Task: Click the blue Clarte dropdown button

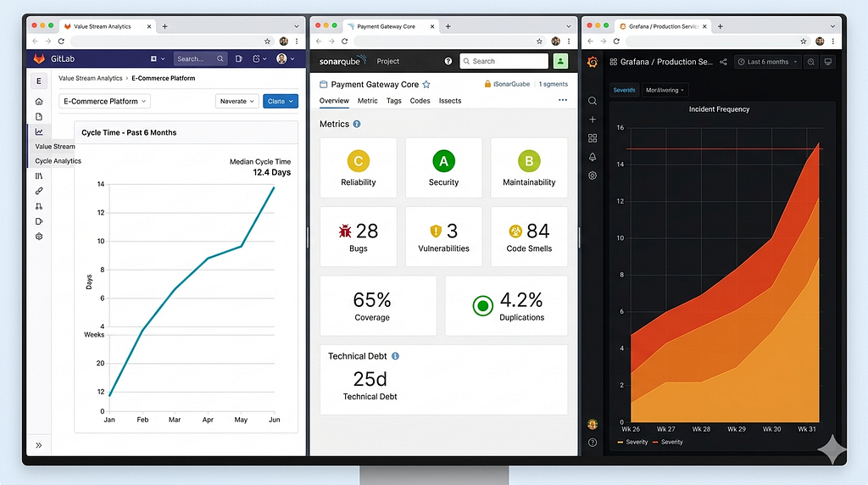Action: click(x=280, y=101)
